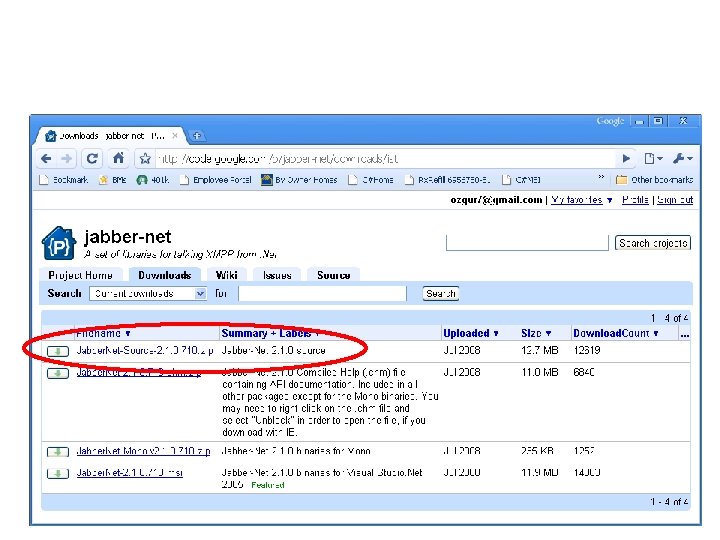The width and height of the screenshot is (720, 540).
Task: Open the JabberNet help chm zip file link
Action: pos(139,372)
